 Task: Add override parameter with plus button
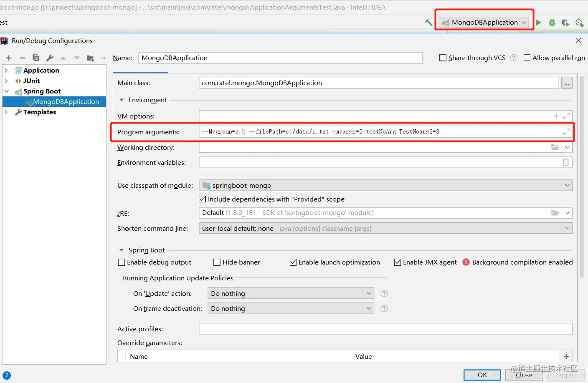566,357
